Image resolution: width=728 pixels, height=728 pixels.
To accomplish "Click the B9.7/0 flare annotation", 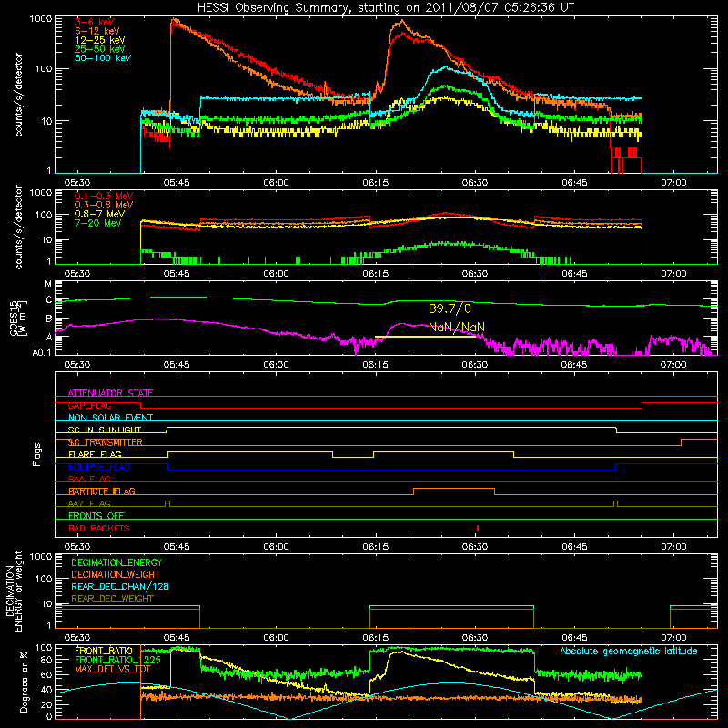I will (450, 308).
